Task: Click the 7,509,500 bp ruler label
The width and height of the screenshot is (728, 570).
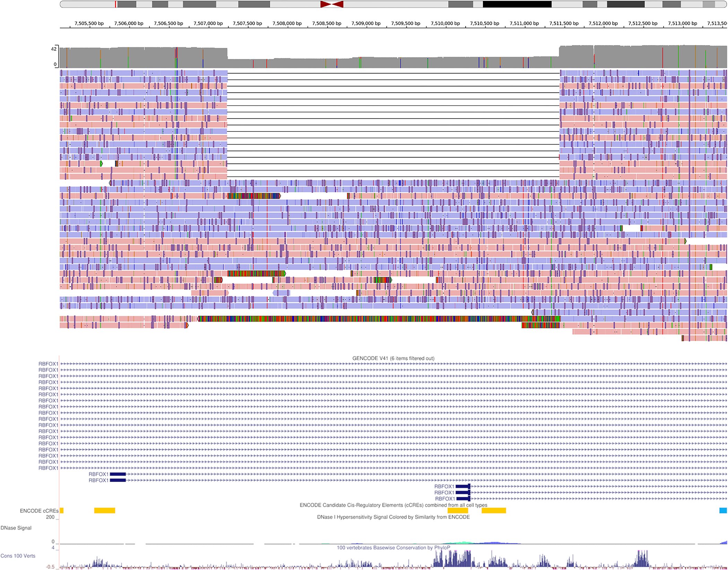Action: pyautogui.click(x=406, y=23)
